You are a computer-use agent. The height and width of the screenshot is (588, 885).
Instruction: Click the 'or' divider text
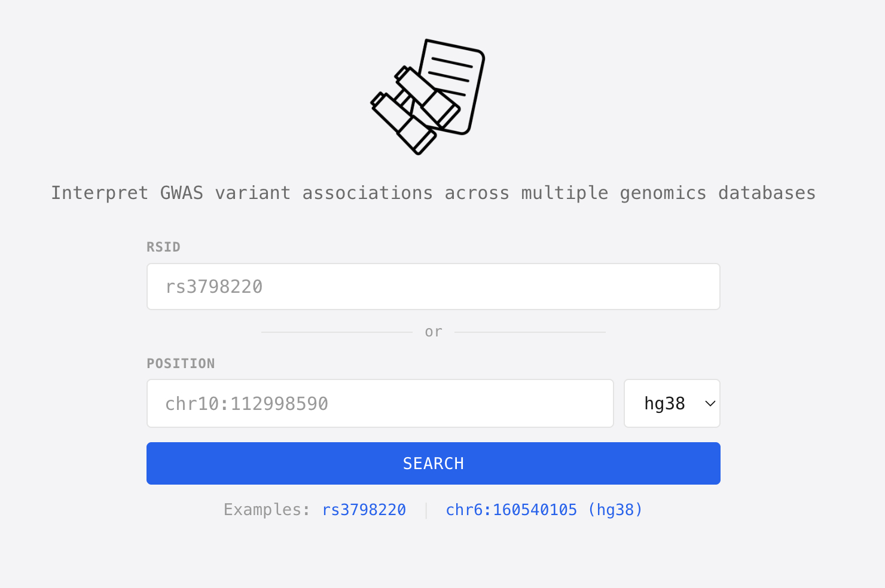click(x=434, y=332)
